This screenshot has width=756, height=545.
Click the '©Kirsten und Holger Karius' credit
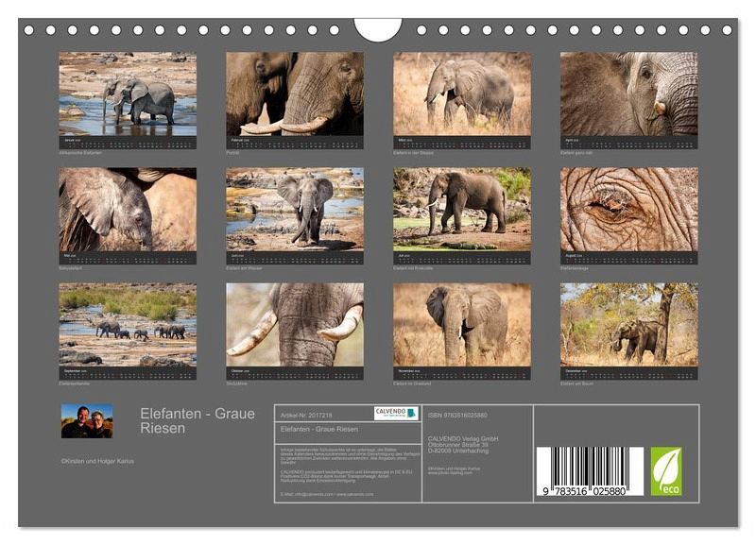(97, 461)
